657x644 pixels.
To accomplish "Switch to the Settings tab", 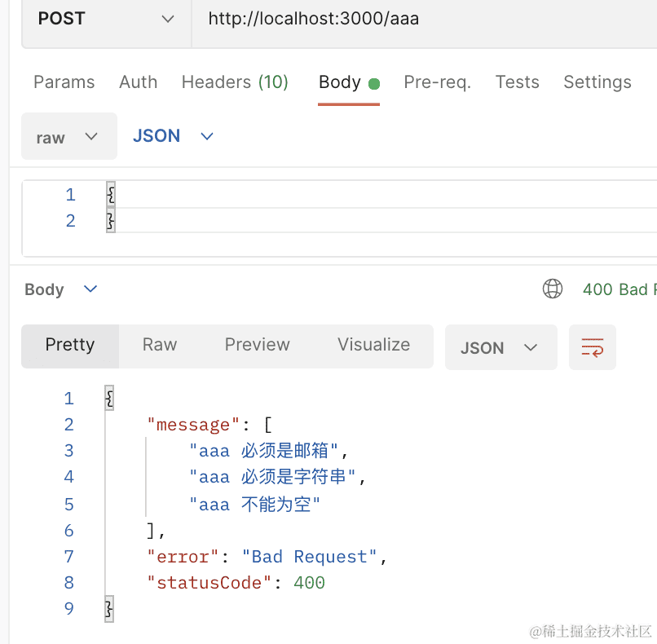I will (x=597, y=82).
